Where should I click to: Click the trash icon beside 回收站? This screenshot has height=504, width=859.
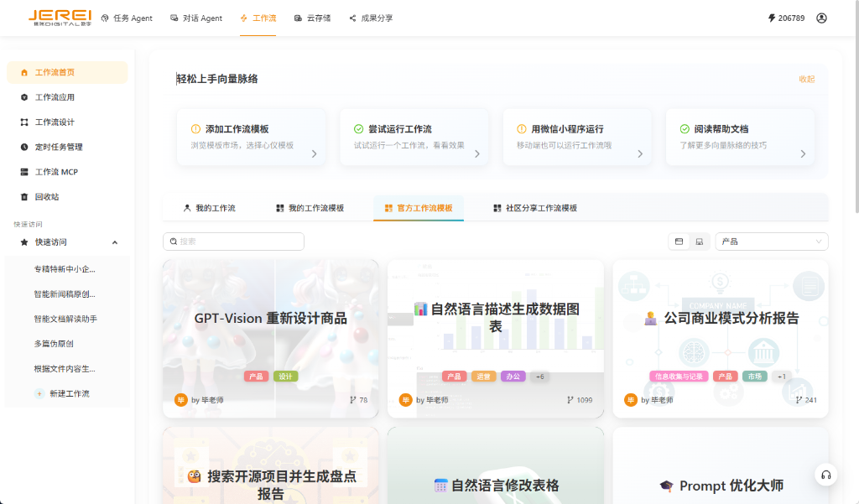(24, 197)
